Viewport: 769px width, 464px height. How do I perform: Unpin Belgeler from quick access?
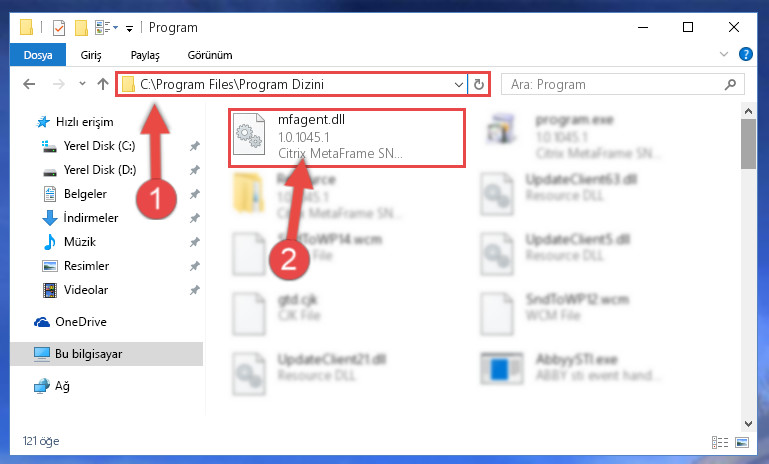[195, 194]
